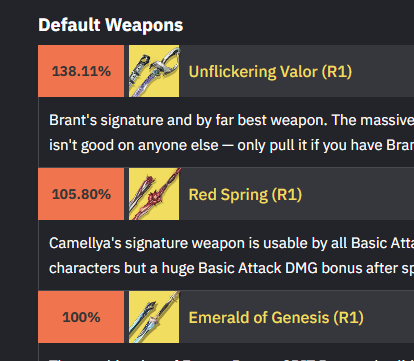Screen dimensions: 414x361
Task: Select the 138.11% damage percentage badge
Action: pyautogui.click(x=81, y=71)
